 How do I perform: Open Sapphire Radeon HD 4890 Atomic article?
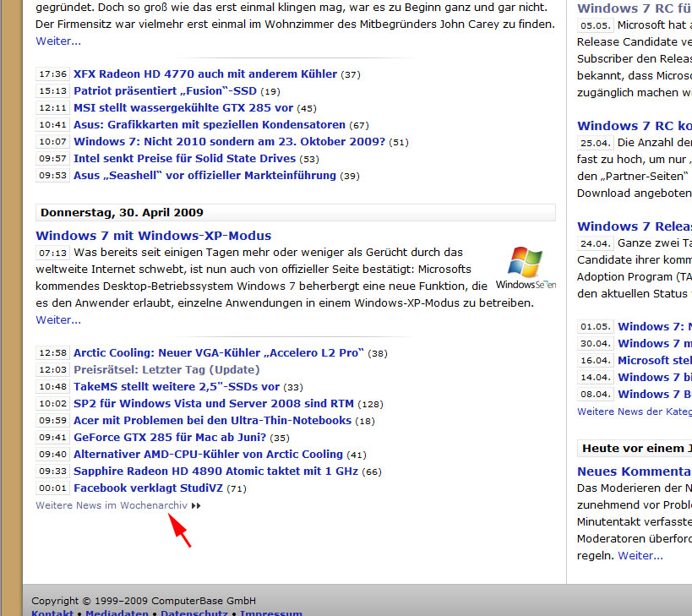(215, 472)
